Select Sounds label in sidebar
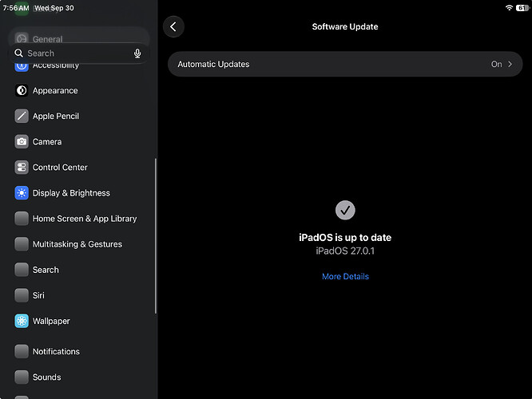Viewport: 532px width, 399px height. (x=47, y=377)
